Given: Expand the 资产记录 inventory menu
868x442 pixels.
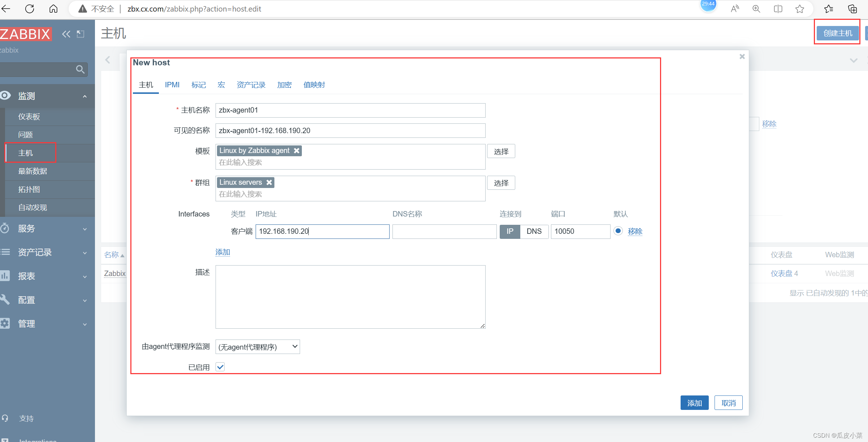Looking at the screenshot, I should coord(85,253).
